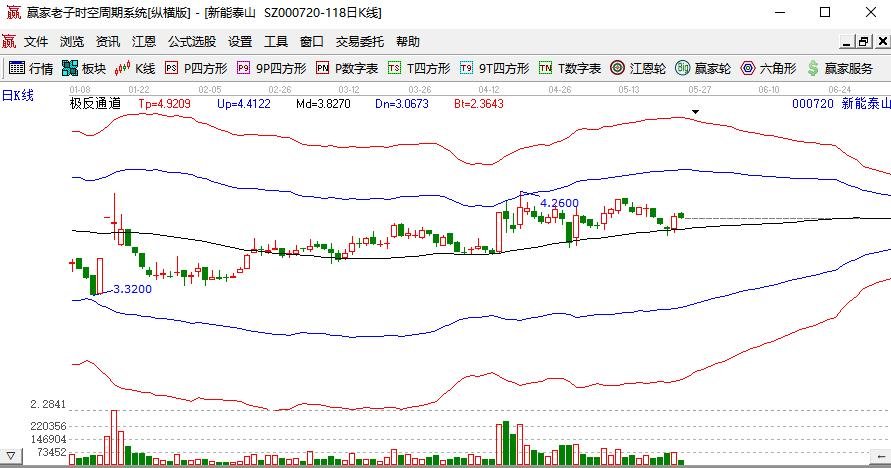
Task: Open the 公式选股 menu
Action: click(192, 41)
